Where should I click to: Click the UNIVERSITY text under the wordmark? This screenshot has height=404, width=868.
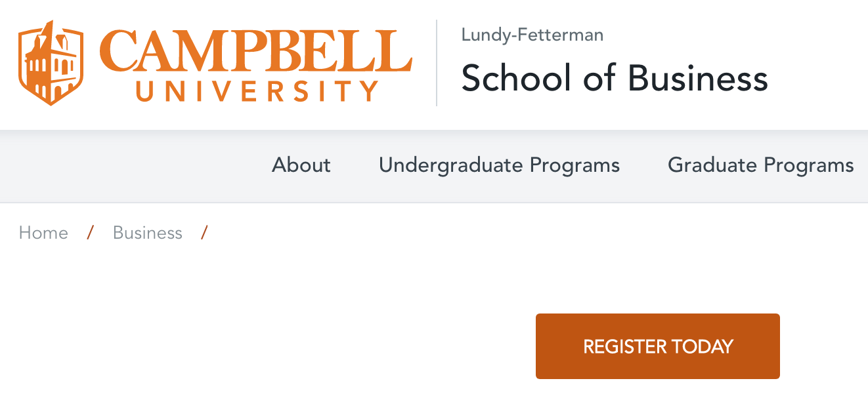tap(257, 91)
